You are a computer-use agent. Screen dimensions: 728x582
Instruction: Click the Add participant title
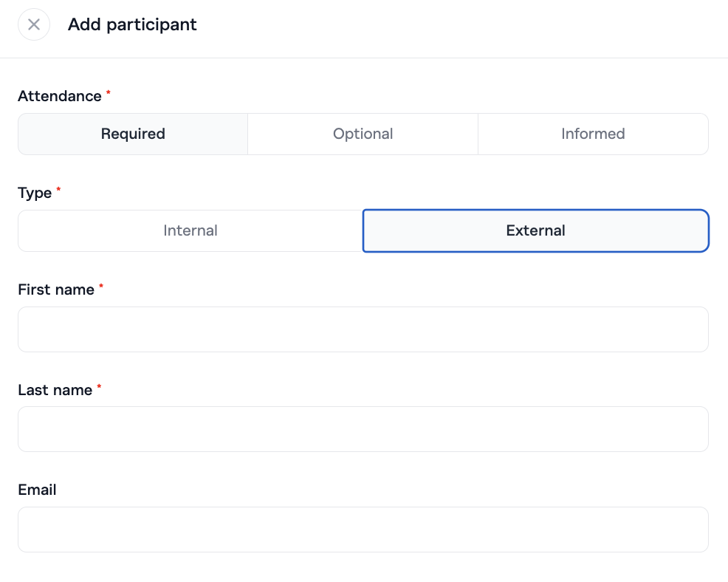tap(132, 24)
